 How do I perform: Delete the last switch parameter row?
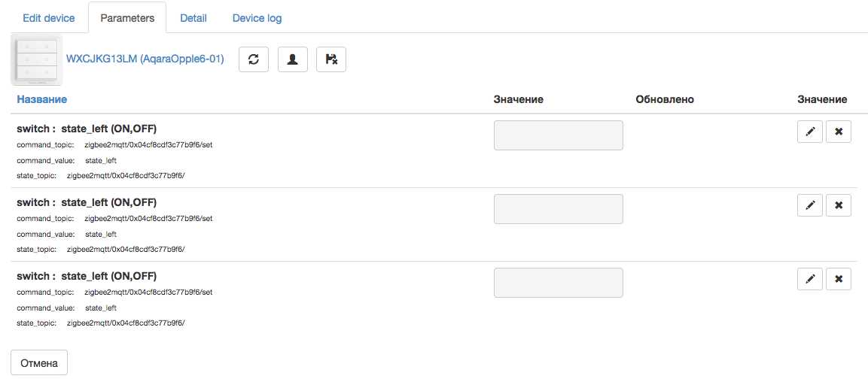coord(839,279)
